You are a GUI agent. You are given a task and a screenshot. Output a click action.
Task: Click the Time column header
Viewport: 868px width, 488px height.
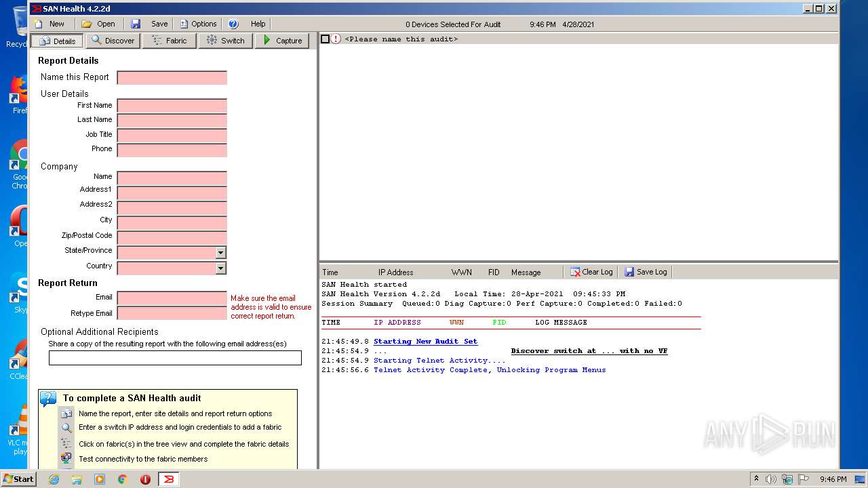(x=330, y=272)
